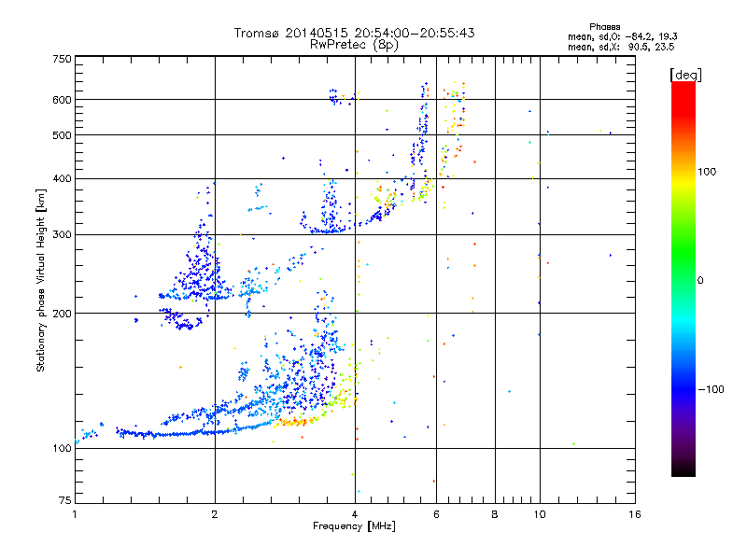
Task: Click the '100' color bar tick label
Action: pyautogui.click(x=707, y=172)
